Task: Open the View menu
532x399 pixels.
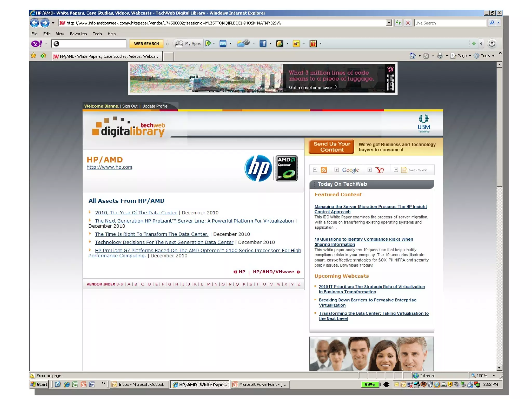Action: [x=60, y=34]
